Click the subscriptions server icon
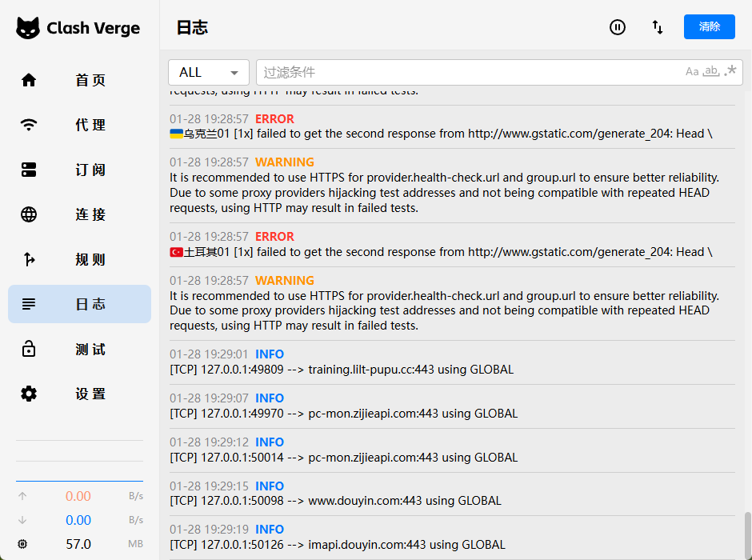The width and height of the screenshot is (752, 560). [x=29, y=170]
